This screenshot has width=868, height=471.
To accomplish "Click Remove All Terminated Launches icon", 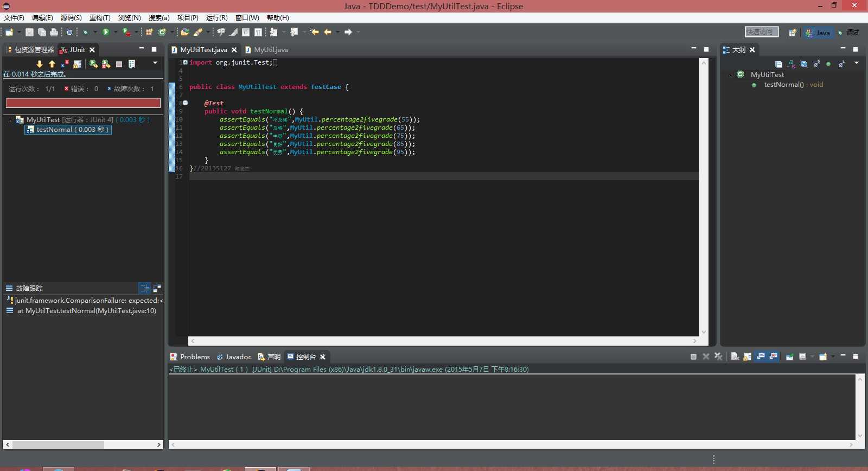I will tap(718, 357).
